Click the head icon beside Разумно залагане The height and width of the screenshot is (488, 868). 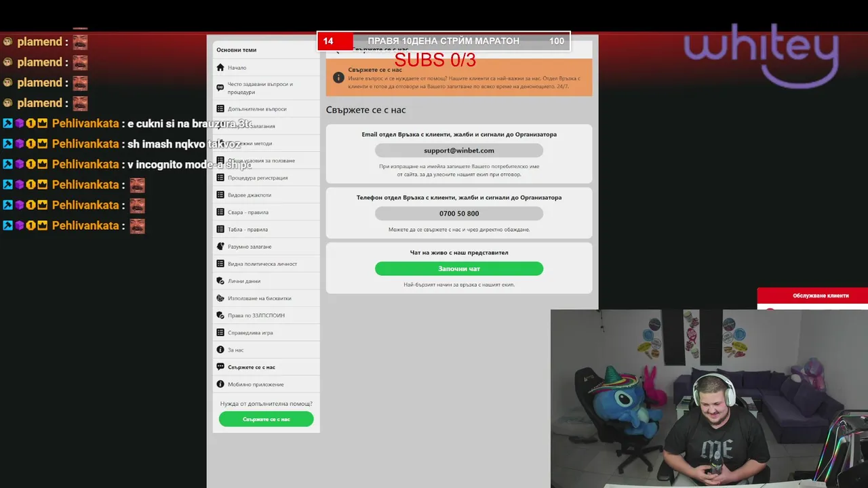pos(220,247)
